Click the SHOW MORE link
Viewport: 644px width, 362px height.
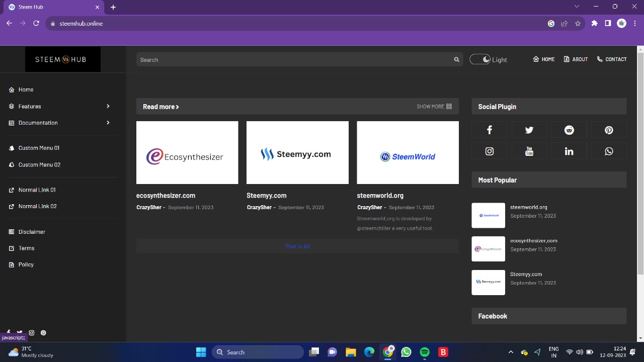pyautogui.click(x=434, y=107)
